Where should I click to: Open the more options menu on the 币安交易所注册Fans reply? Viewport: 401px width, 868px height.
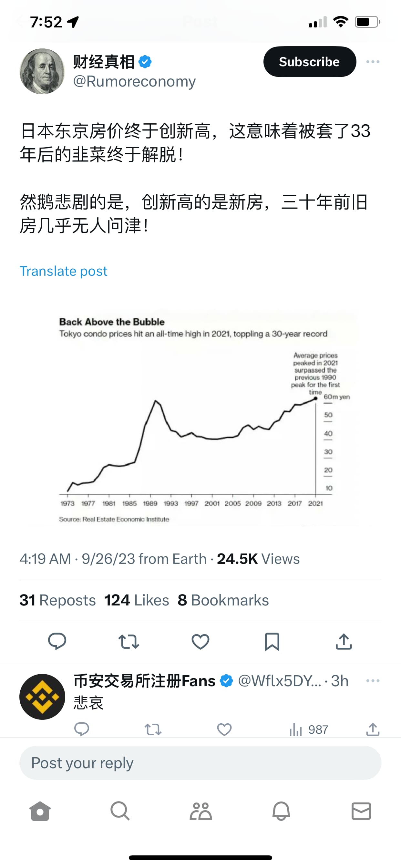(x=373, y=681)
